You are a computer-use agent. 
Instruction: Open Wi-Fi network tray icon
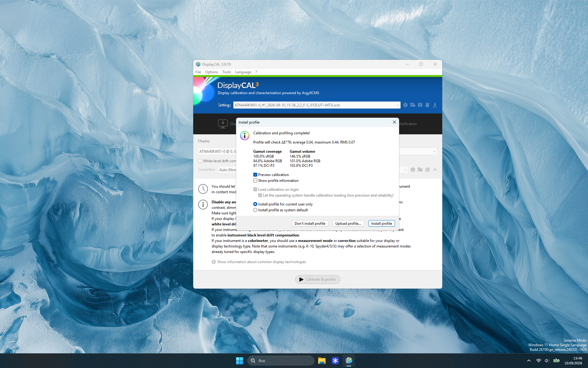(538, 361)
